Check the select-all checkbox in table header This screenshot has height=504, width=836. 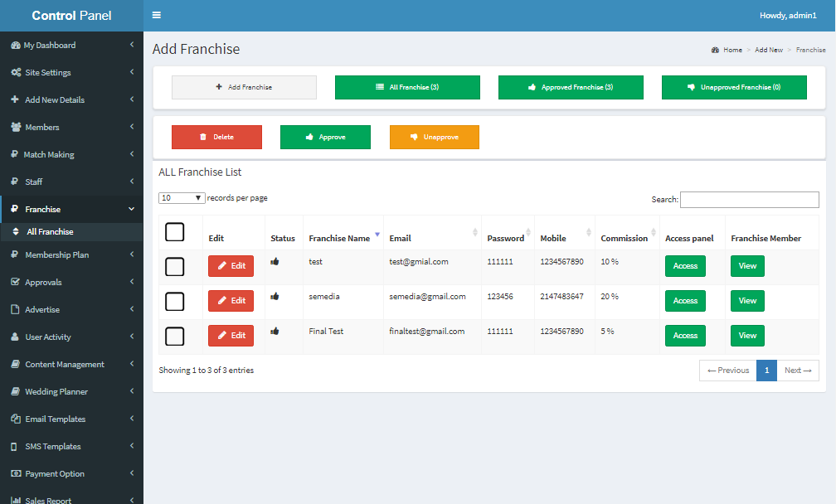pyautogui.click(x=175, y=232)
